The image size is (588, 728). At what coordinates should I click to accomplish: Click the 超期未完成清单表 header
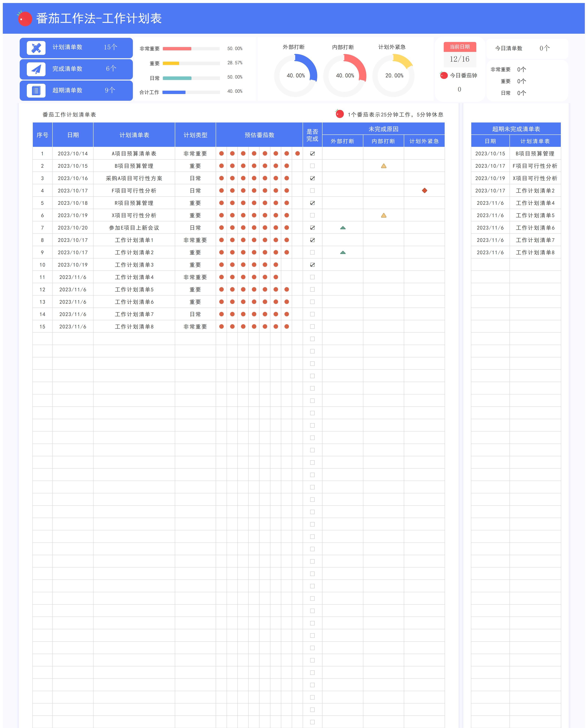tap(516, 129)
